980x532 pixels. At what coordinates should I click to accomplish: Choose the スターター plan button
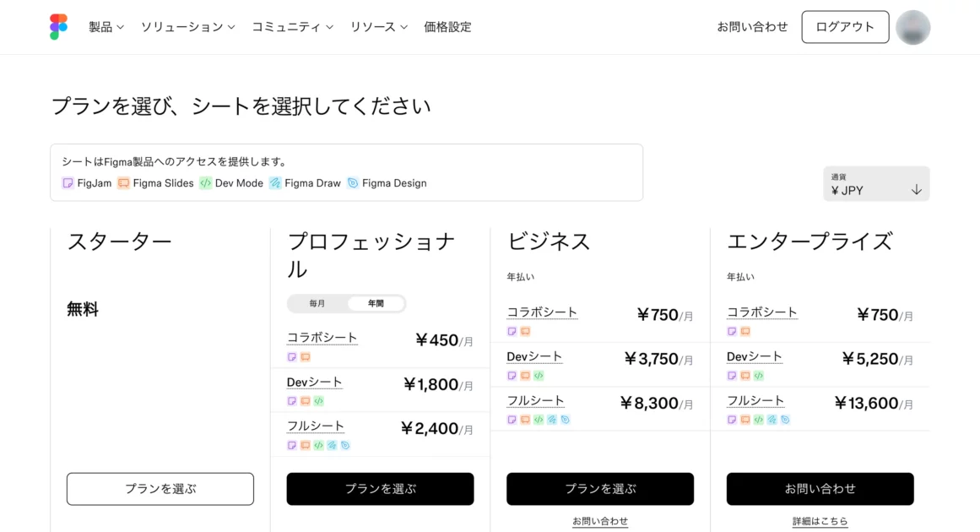coord(160,489)
